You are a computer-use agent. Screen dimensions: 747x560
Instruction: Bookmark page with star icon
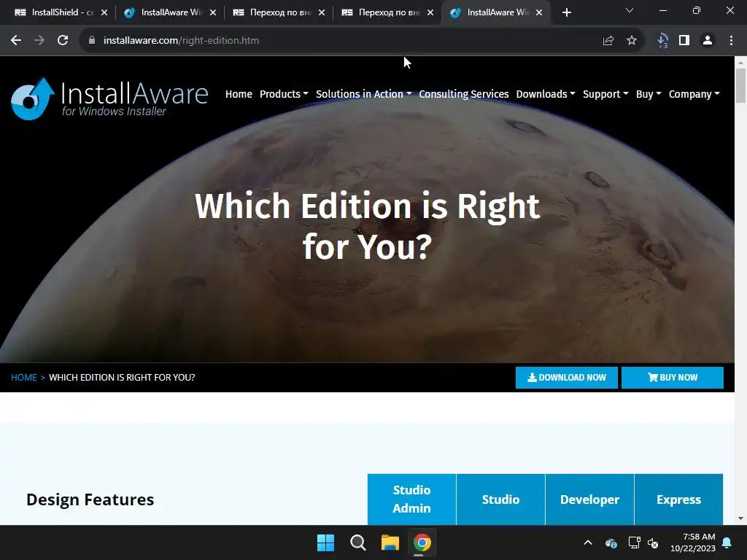[632, 41]
